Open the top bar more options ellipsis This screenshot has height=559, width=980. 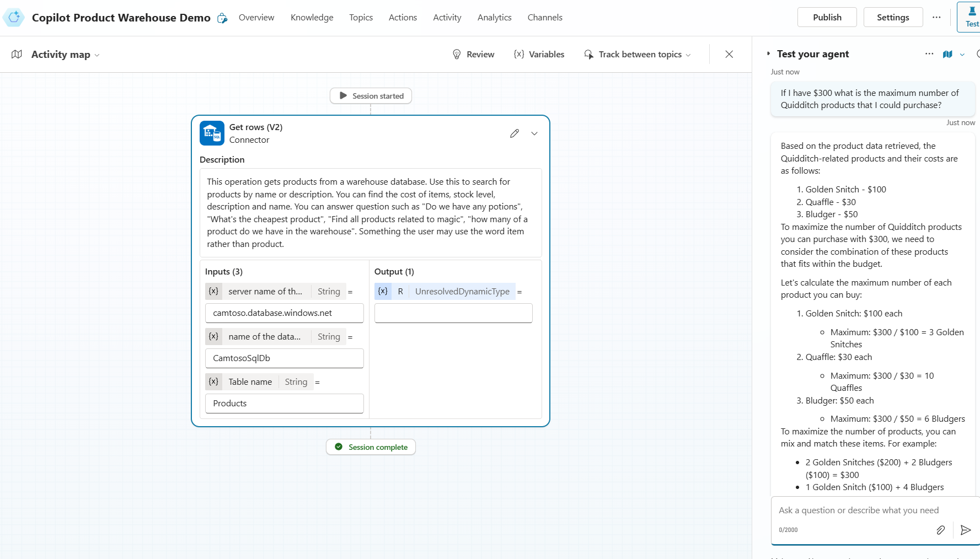click(936, 18)
